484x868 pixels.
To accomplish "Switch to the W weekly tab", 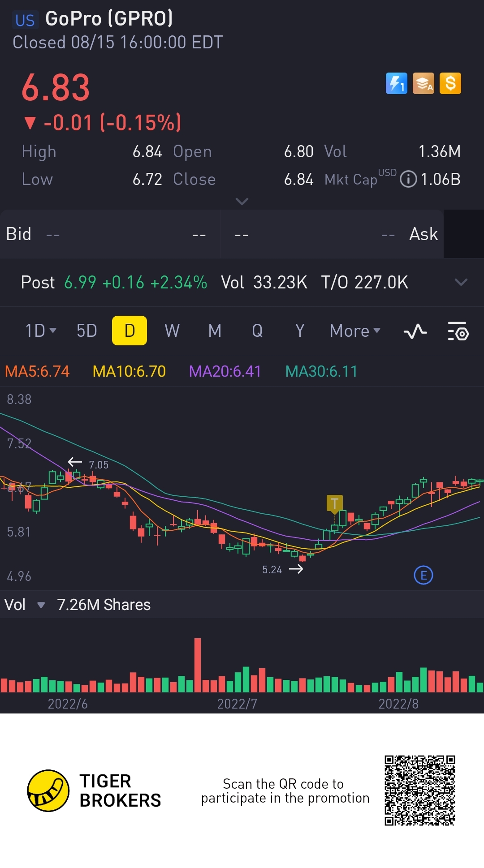I will (172, 331).
